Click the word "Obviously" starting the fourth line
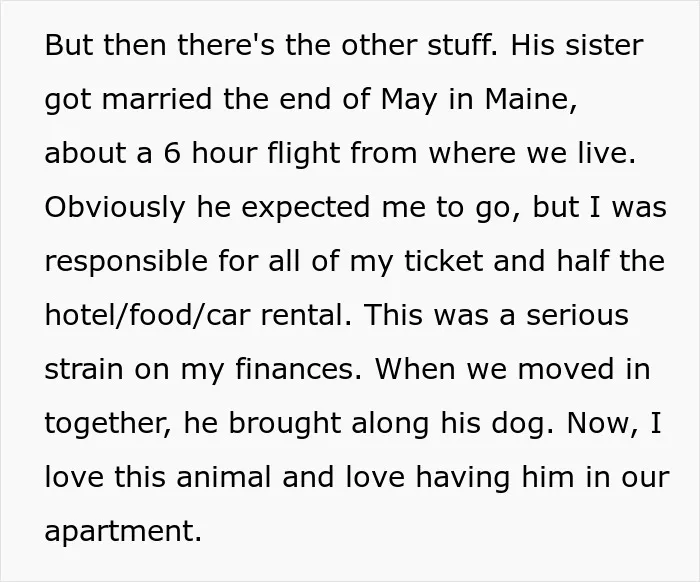700x582 pixels. 115,208
